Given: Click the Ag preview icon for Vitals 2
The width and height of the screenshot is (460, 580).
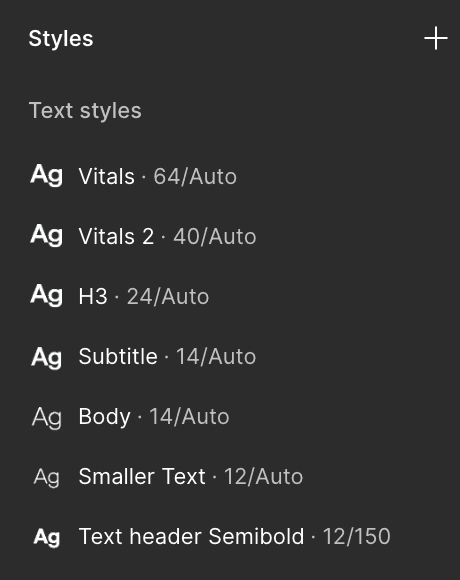Looking at the screenshot, I should point(47,235).
